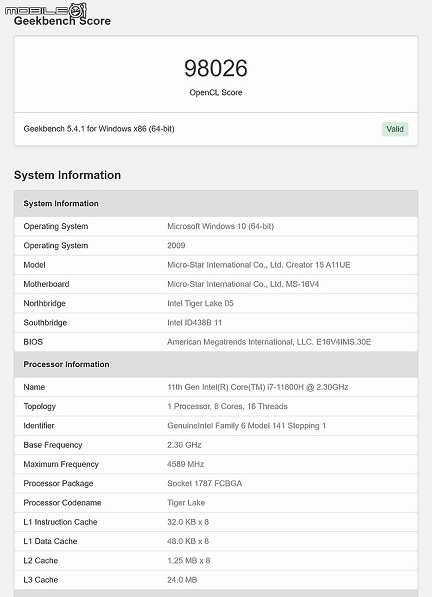Click the Microsoft Windows 10 (64-bit) value
Viewport: 432px width, 597px height.
(220, 226)
